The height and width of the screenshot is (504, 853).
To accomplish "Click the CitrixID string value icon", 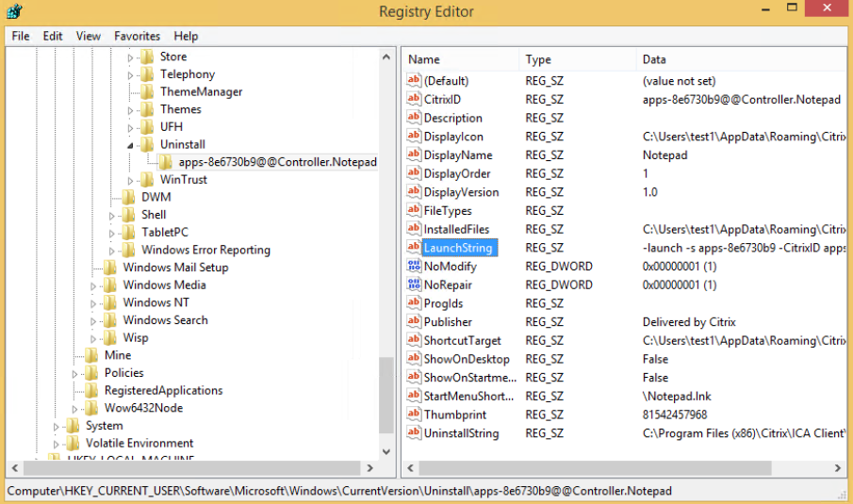I will 414,99.
